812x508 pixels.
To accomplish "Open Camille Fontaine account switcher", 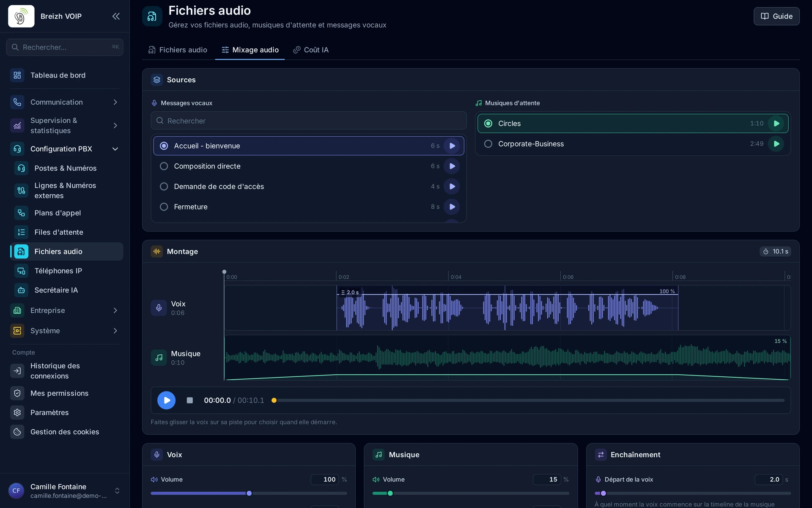I will pyautogui.click(x=65, y=491).
